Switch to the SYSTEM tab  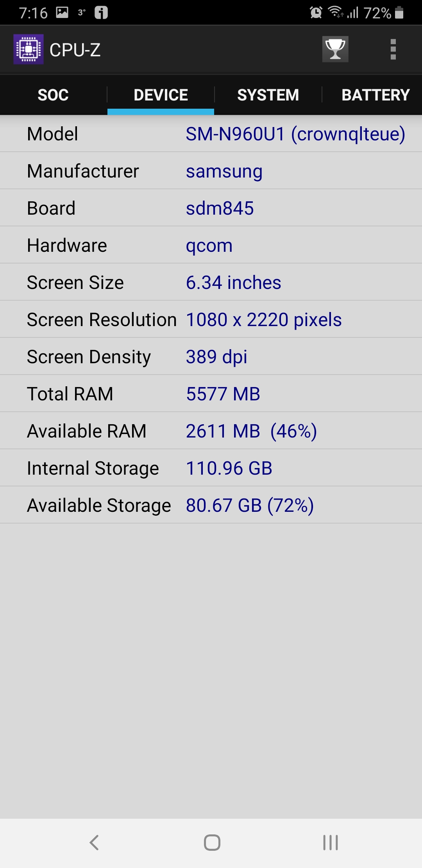click(x=268, y=95)
